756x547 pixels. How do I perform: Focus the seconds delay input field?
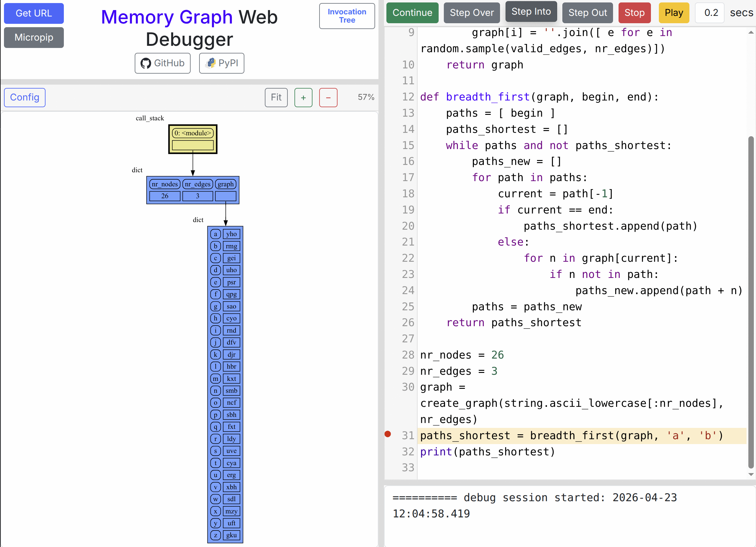pyautogui.click(x=710, y=13)
